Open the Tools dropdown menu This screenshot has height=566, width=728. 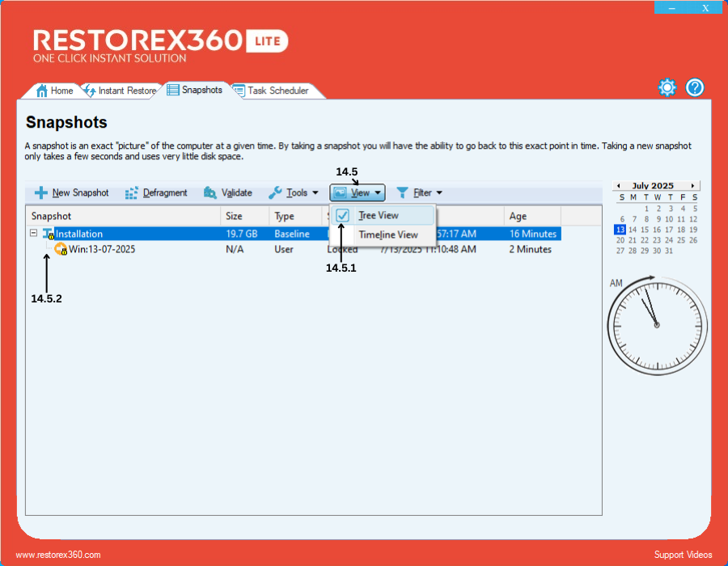[294, 193]
